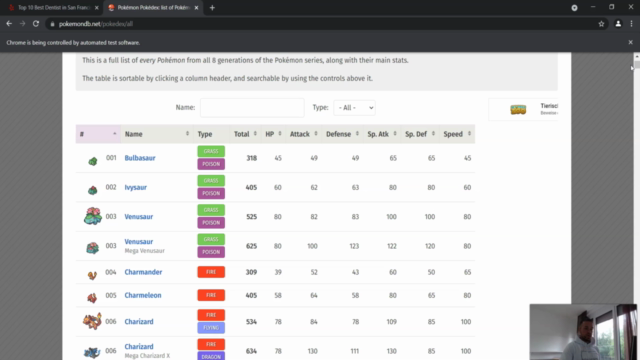The image size is (640, 360).
Task: Close the Pokémon Pokédex tab
Action: click(x=196, y=8)
